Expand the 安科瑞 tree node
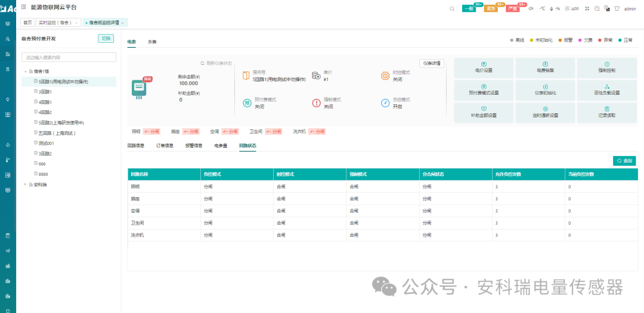The height and width of the screenshot is (313, 644). pos(26,184)
